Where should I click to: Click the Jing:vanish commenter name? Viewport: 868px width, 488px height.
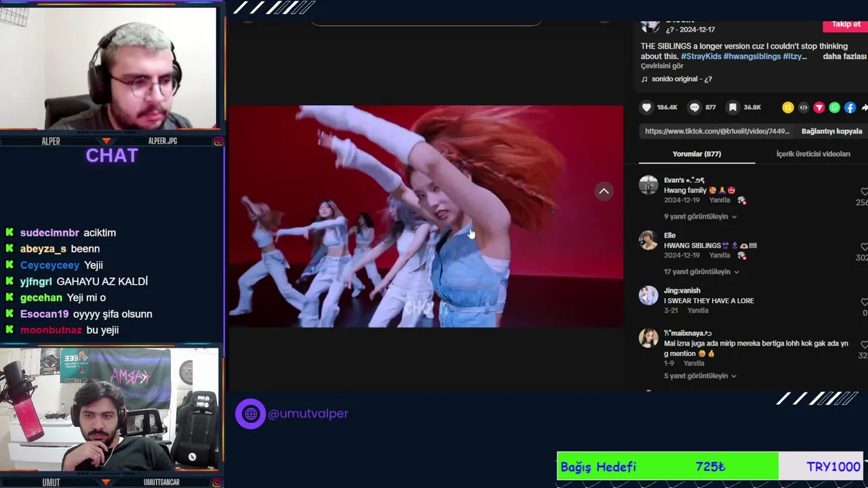click(682, 291)
